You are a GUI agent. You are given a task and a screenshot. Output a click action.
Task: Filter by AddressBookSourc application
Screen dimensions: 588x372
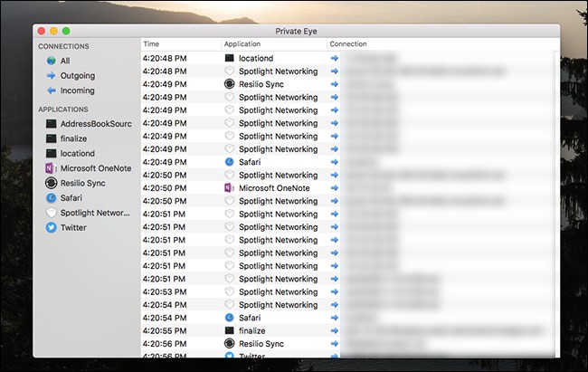(96, 124)
